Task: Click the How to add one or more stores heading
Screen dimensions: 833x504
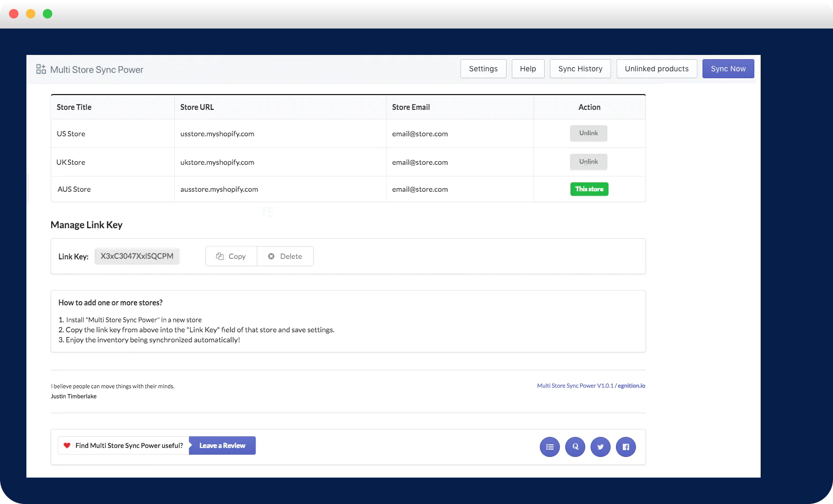Action: click(110, 303)
